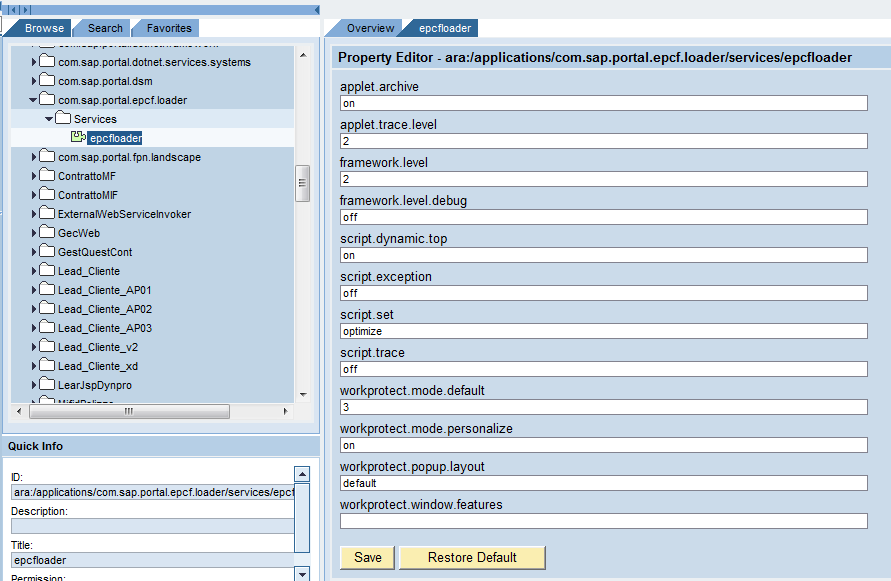Expand the com.sap.portal.dotnet.services.systems node
This screenshot has width=891, height=581.
[34, 62]
